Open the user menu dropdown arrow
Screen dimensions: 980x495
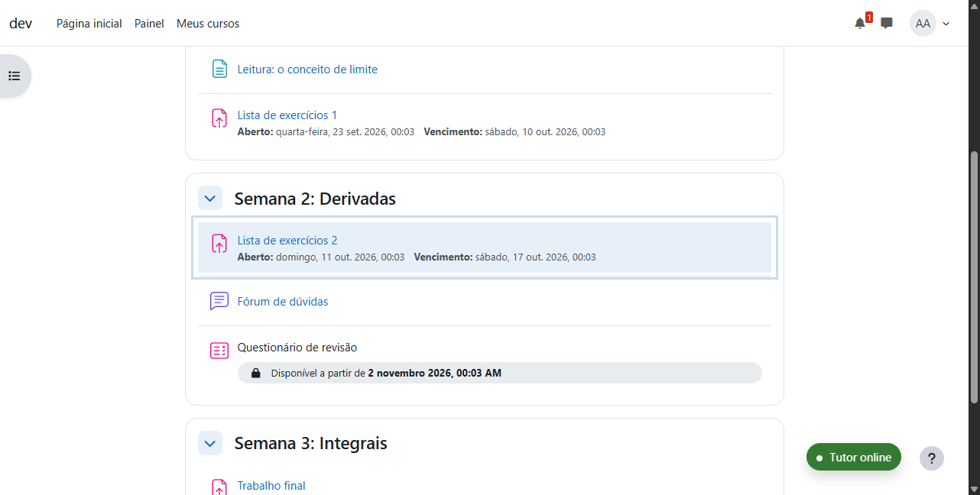coord(946,24)
